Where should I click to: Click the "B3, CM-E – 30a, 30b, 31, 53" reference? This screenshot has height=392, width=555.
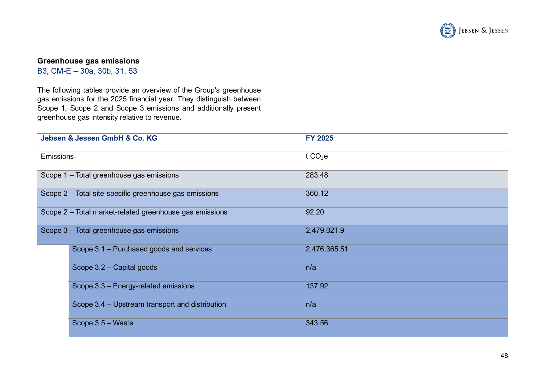[87, 71]
